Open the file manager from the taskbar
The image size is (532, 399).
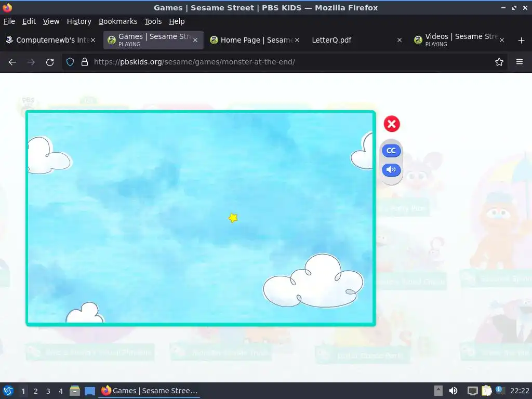[75, 391]
